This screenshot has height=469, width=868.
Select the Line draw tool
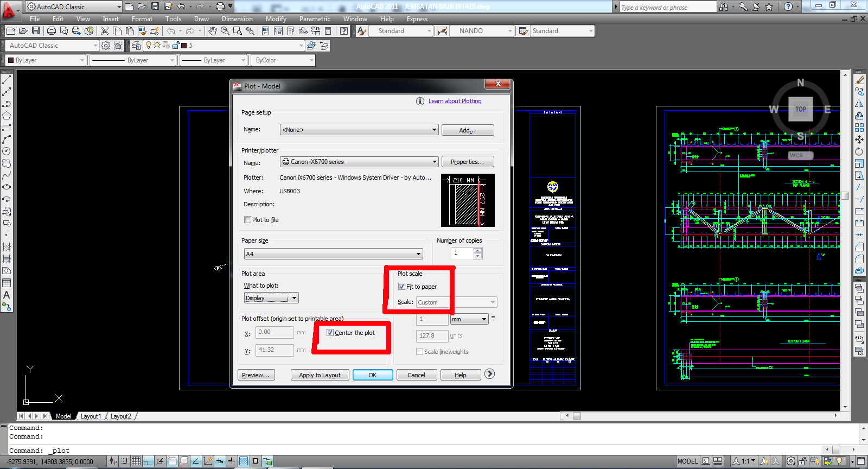[7, 80]
